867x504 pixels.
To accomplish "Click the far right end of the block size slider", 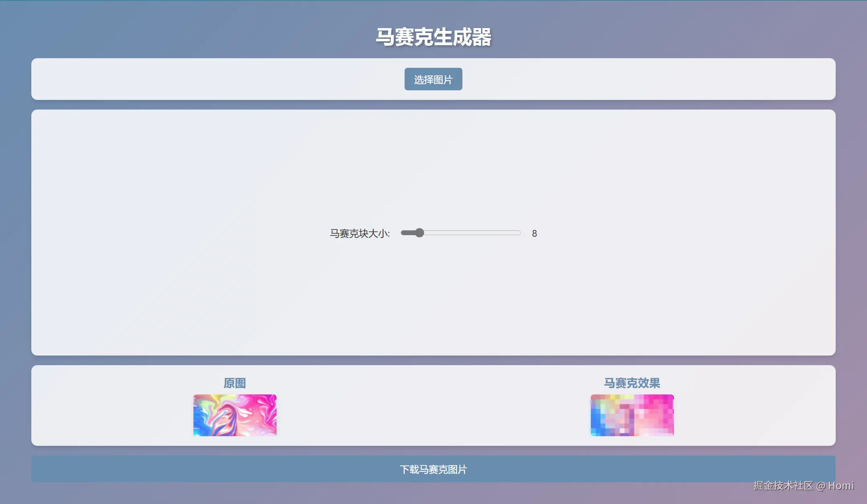I will pyautogui.click(x=518, y=233).
